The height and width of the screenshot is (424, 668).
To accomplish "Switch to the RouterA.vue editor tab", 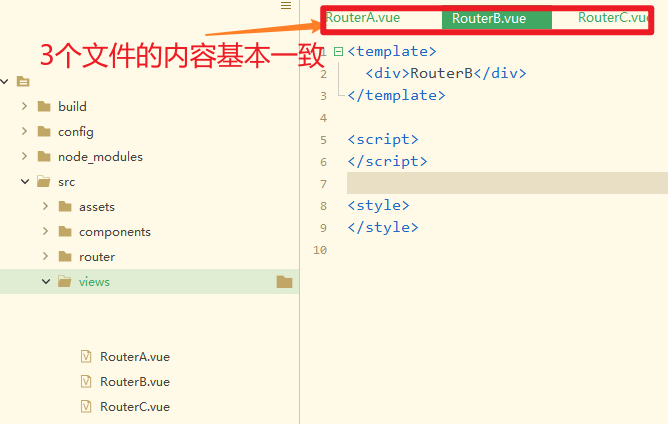I will point(363,17).
